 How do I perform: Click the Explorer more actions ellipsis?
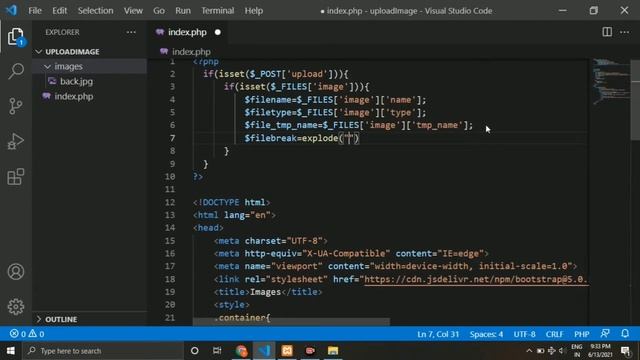pos(131,32)
